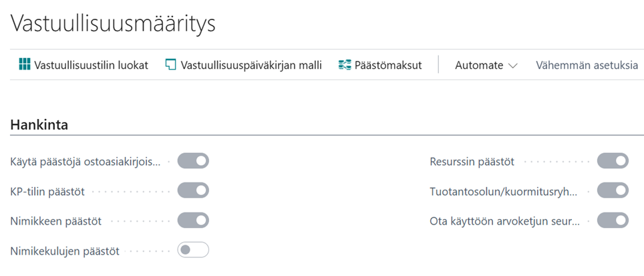The image size is (644, 276).
Task: Click the Vastuullisuuspäiväkirjan malli page icon
Action: click(170, 64)
